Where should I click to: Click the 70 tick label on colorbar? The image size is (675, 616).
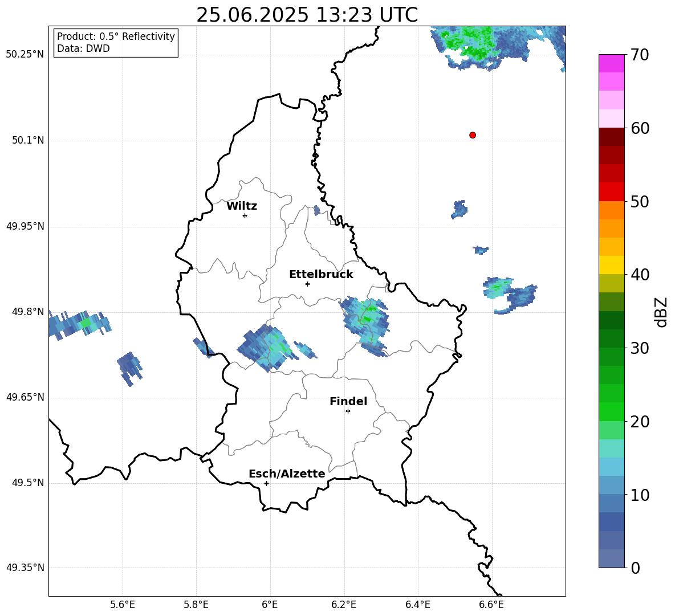[640, 55]
